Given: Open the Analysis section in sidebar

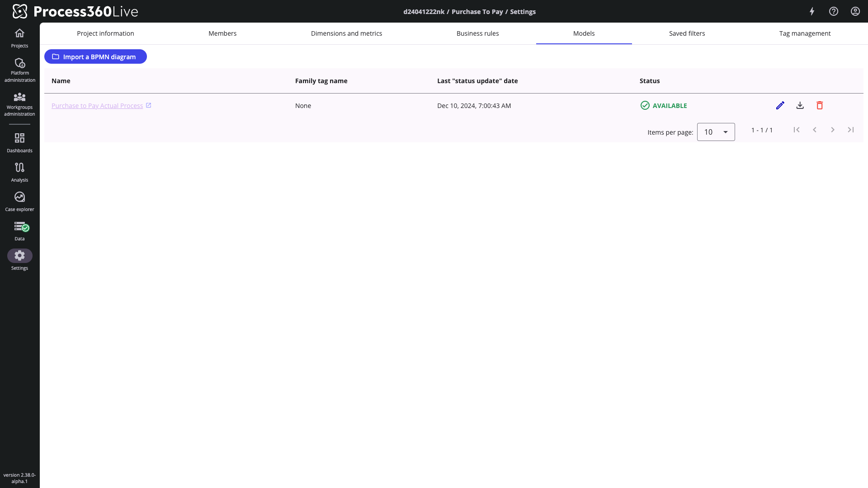Looking at the screenshot, I should point(19,172).
